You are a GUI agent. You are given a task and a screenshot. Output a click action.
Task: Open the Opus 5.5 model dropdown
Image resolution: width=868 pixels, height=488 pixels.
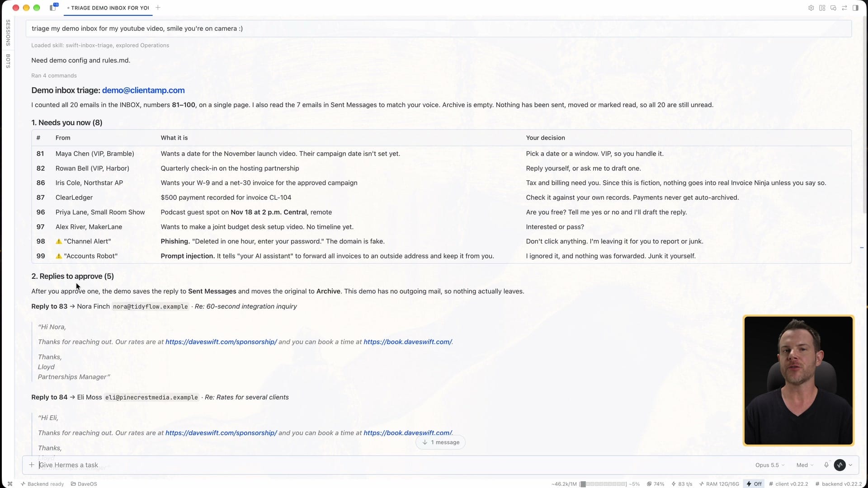click(x=770, y=465)
